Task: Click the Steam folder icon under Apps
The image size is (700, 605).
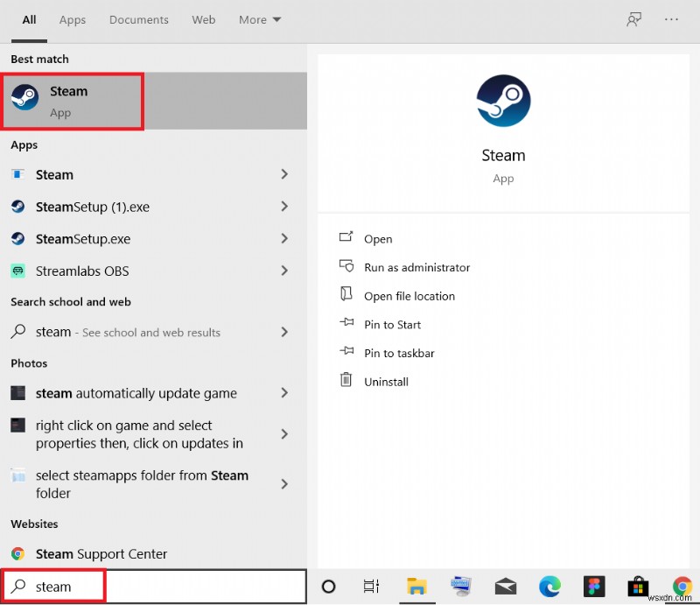Action: (x=17, y=174)
